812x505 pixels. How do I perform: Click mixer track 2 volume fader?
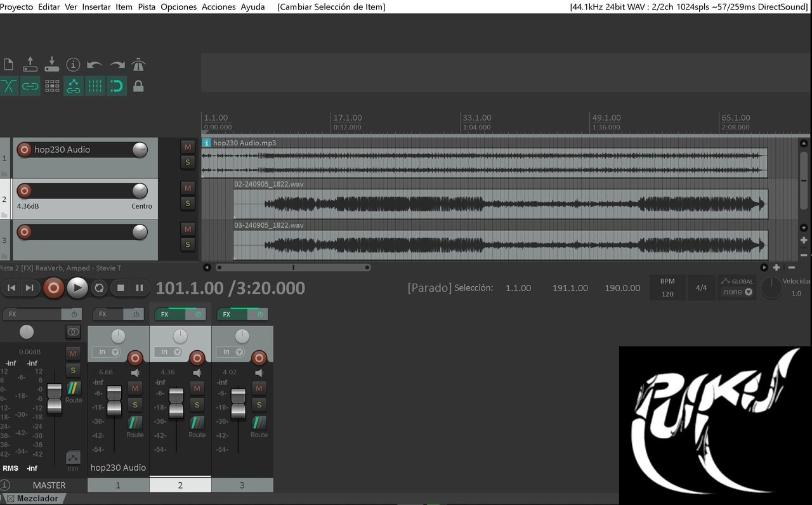pos(176,403)
